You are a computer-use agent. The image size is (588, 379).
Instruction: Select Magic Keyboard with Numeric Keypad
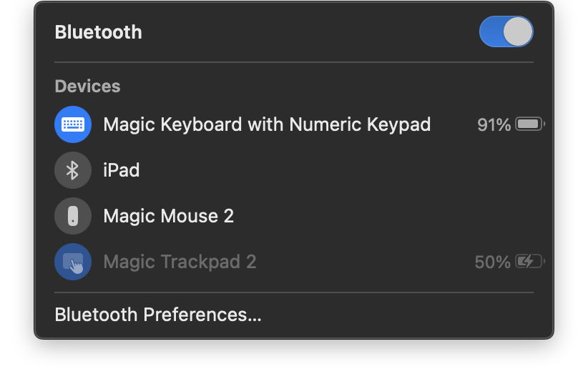coord(267,124)
